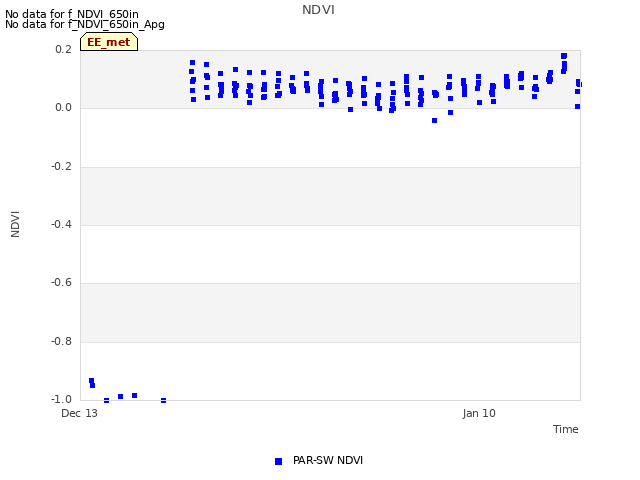Image resolution: width=640 pixels, height=480 pixels.
Task: Click the NDVI chart title
Action: point(318,10)
